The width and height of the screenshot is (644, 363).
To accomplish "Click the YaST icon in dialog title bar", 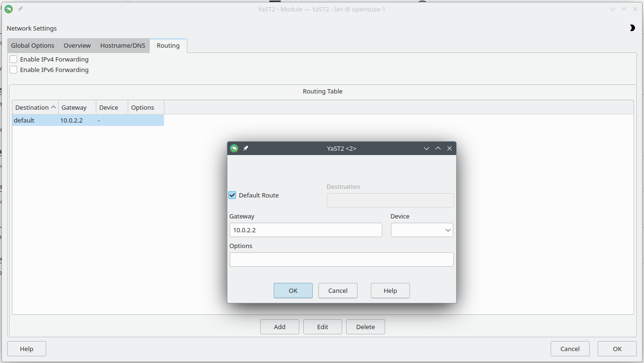I will [x=234, y=148].
